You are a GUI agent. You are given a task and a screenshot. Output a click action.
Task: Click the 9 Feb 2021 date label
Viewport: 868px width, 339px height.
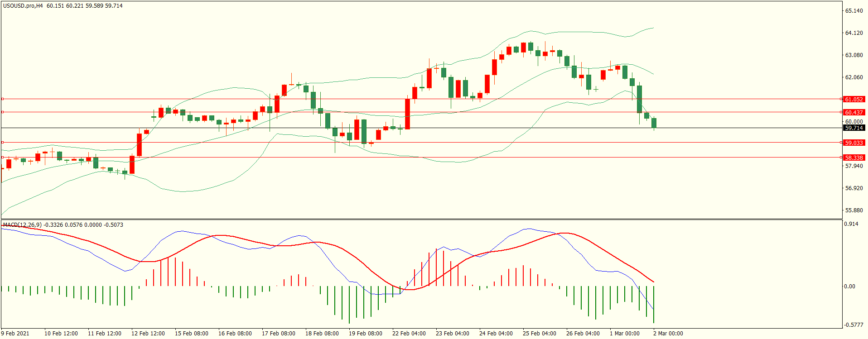click(x=15, y=334)
